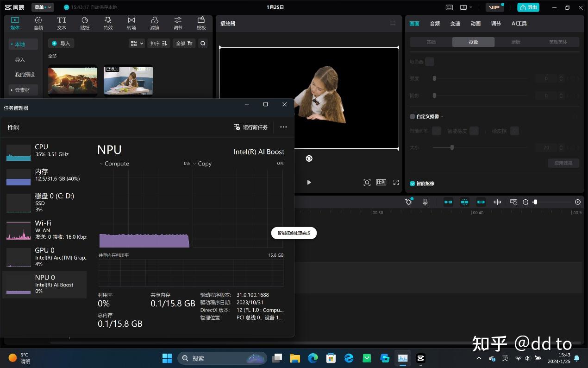Viewport: 588px width, 368px height.
Task: Select the 转场 transitions icon
Action: pyautogui.click(x=131, y=23)
